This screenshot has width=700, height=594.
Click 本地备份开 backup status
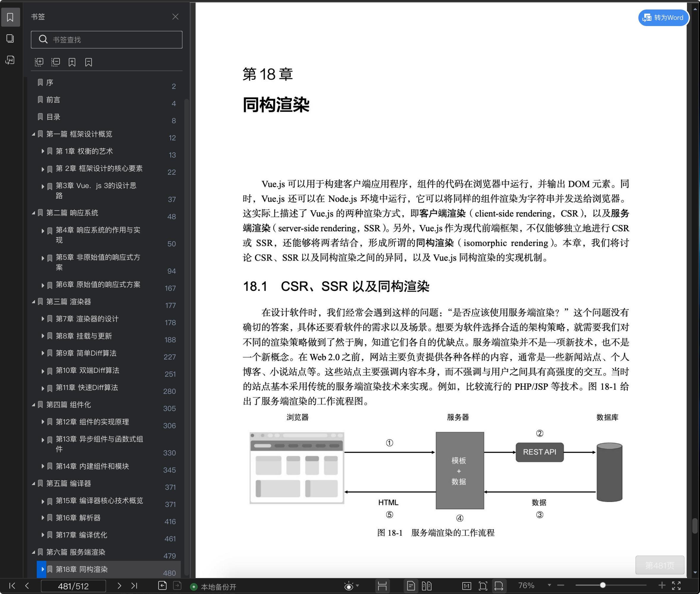coord(213,587)
